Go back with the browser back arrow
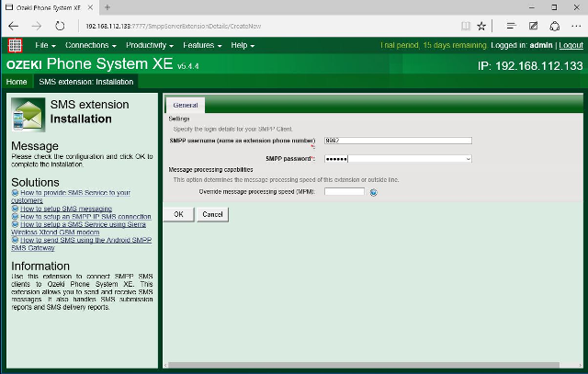The height and width of the screenshot is (374, 588). pyautogui.click(x=14, y=26)
